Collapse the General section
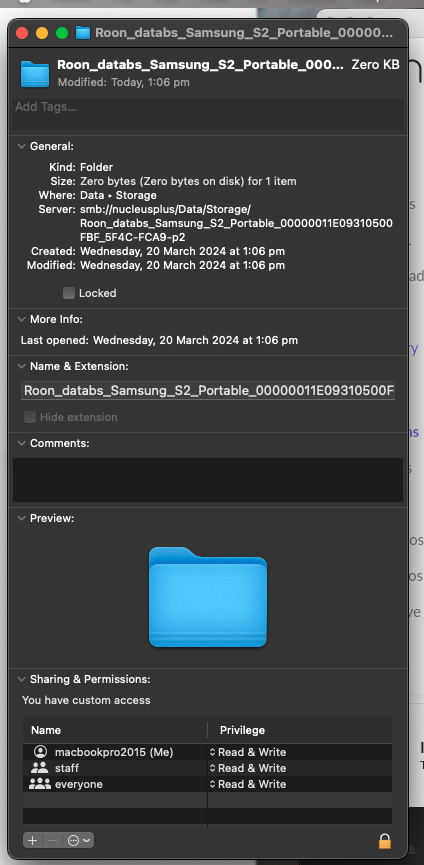Viewport: 424px width, 865px height. pyautogui.click(x=22, y=147)
